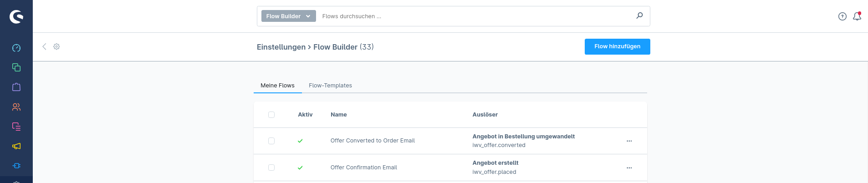Open the settings gear near the back arrow
This screenshot has width=868, height=183.
[56, 46]
